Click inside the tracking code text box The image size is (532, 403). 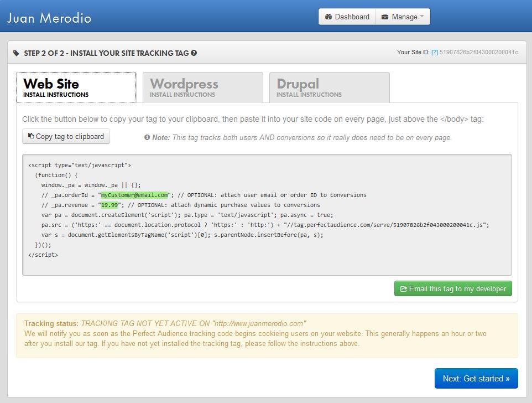267,215
